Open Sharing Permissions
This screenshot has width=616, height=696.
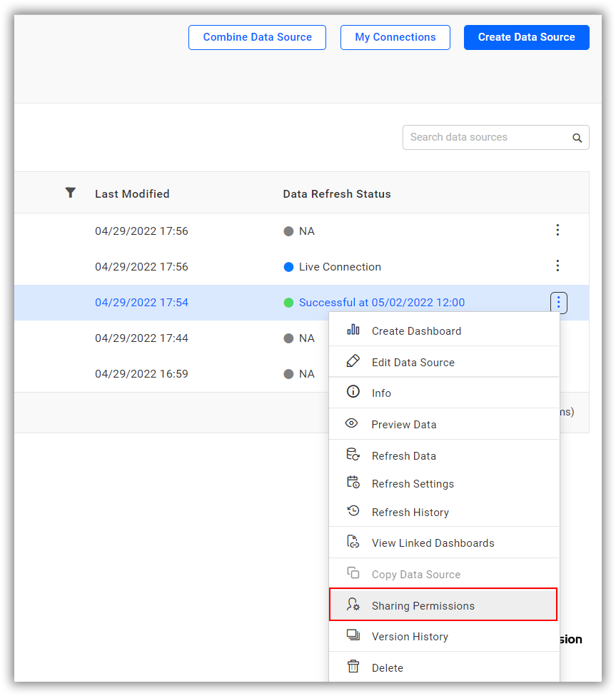[x=443, y=605]
